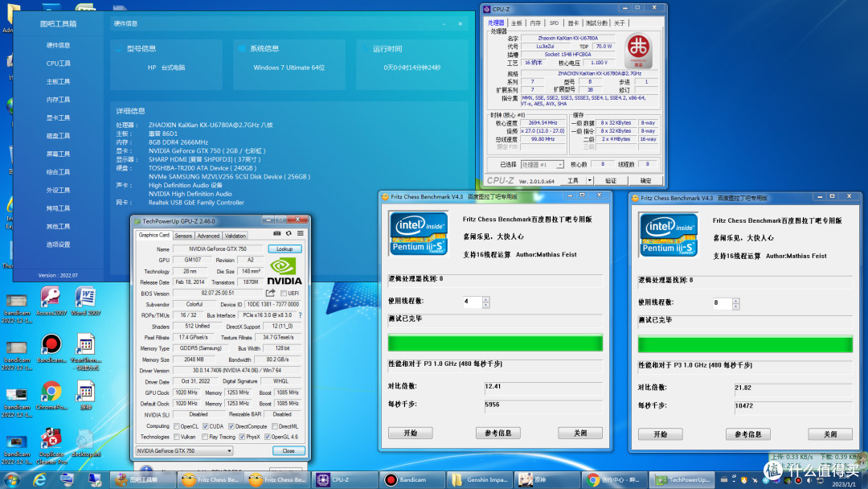
Task: Click the 图吧工具箱 taskbar button
Action: click(143, 479)
